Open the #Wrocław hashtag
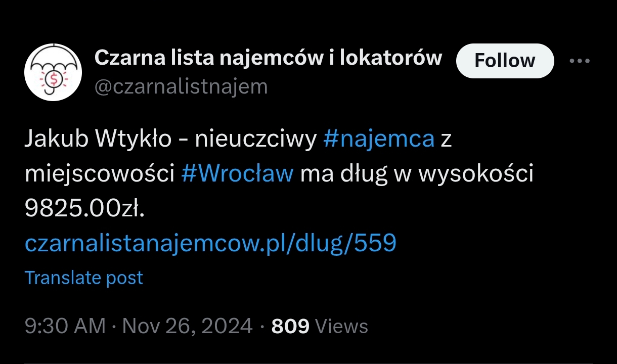Image resolution: width=617 pixels, height=364 pixels. click(x=237, y=174)
